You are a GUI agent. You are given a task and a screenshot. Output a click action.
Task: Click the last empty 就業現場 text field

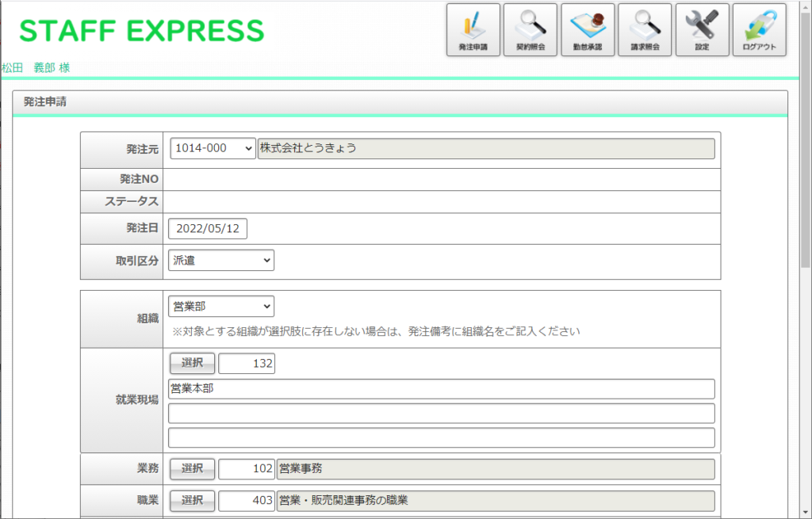(441, 438)
